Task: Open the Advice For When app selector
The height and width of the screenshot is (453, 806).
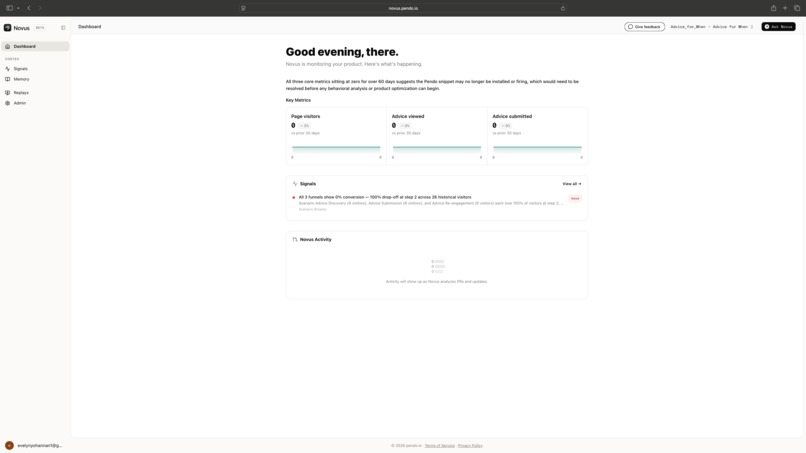Action: (x=732, y=27)
